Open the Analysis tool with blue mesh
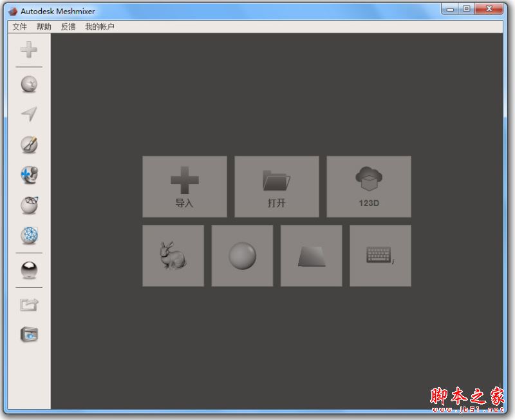515x420 pixels. pos(29,235)
